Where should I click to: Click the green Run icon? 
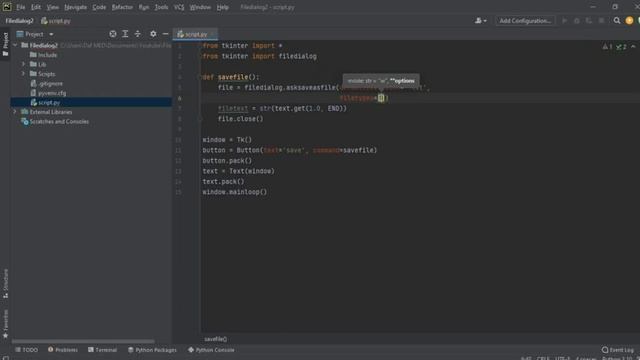[564, 20]
